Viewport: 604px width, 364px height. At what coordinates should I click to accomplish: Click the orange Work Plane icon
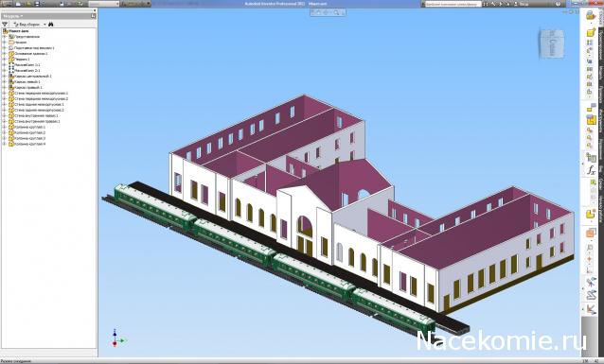pos(591,233)
